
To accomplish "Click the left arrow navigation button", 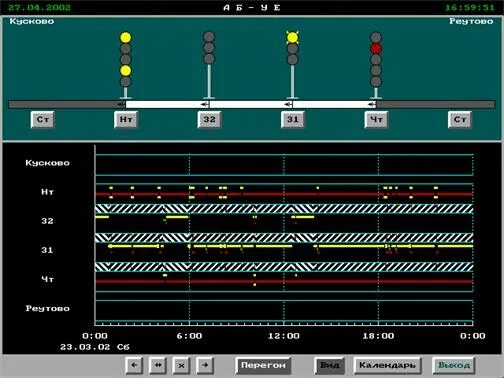I will click(134, 366).
